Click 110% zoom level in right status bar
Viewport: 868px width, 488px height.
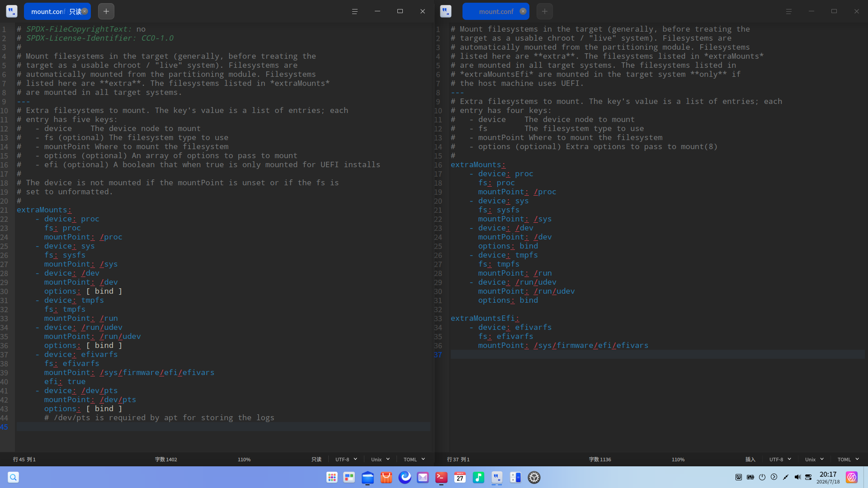[678, 459]
